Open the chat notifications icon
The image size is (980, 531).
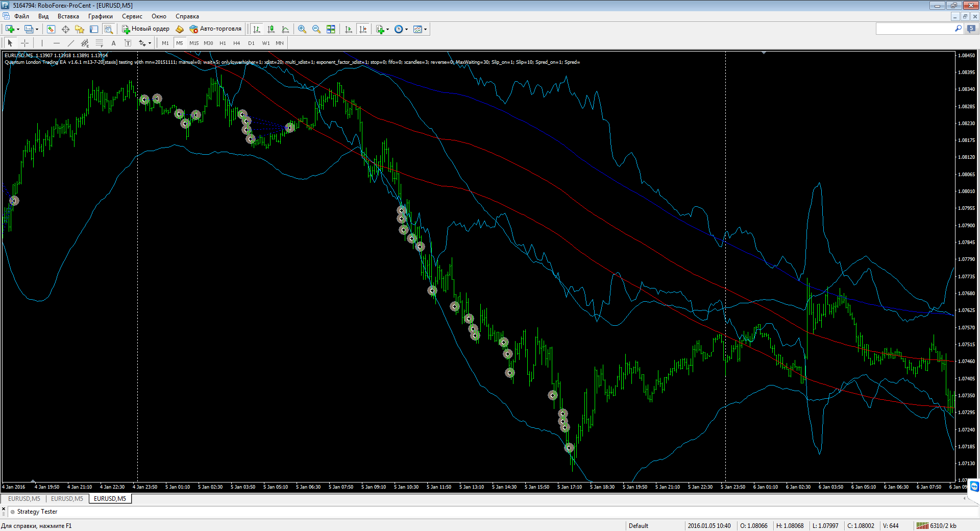pos(971,29)
